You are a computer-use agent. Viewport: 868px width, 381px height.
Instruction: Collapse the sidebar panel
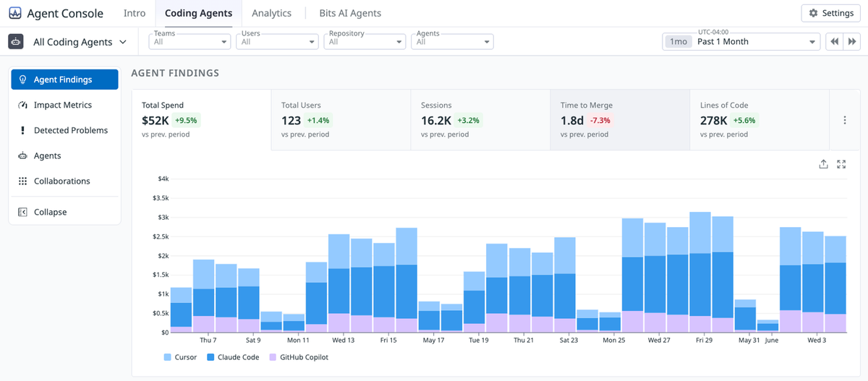64,212
